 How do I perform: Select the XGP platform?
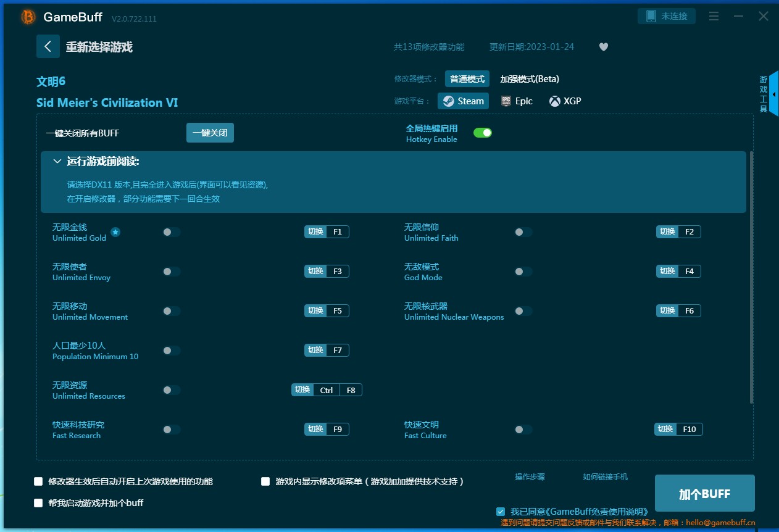click(565, 101)
